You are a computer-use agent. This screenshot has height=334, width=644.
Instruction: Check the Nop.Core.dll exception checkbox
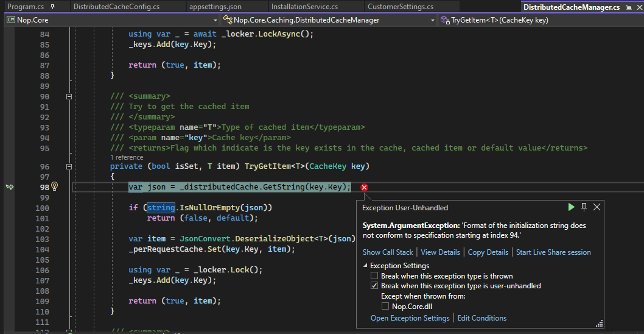point(386,307)
